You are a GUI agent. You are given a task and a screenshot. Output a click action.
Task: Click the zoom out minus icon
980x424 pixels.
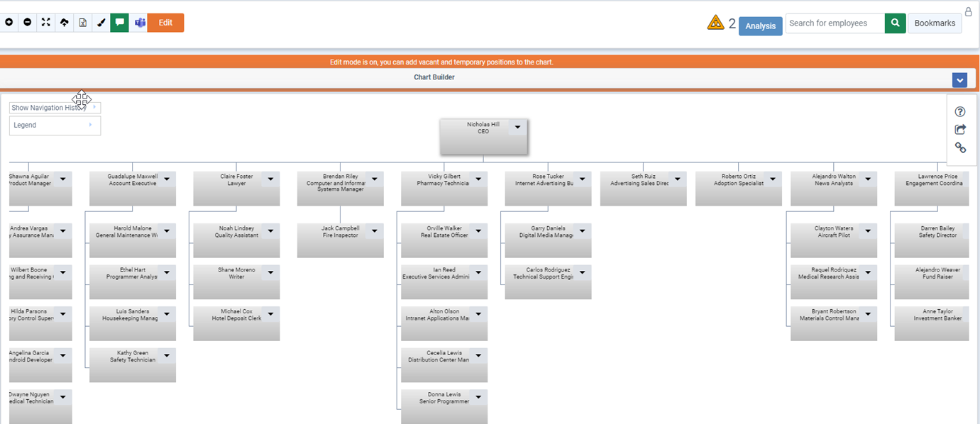pos(27,23)
